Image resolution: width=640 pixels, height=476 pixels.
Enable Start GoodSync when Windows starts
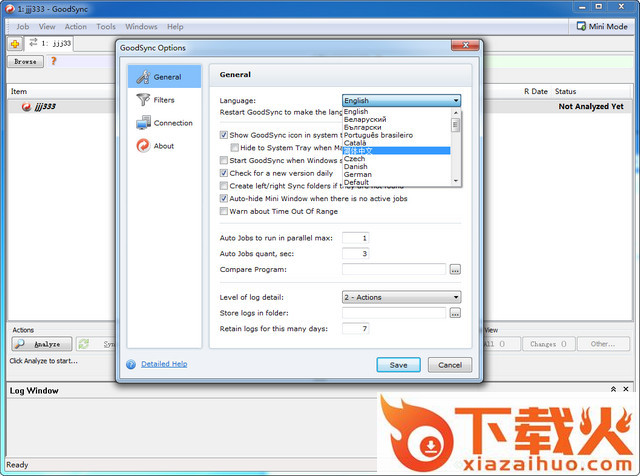click(x=224, y=160)
